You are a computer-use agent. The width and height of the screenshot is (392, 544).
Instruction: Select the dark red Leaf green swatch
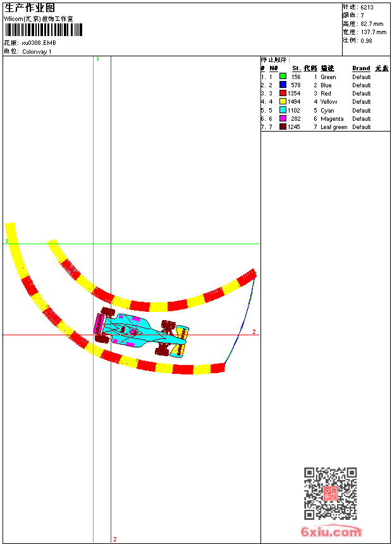(x=283, y=127)
